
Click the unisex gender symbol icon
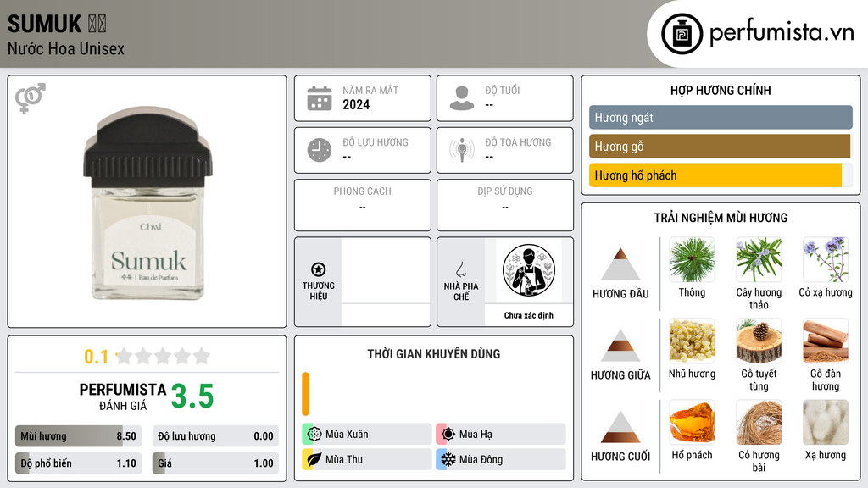[x=30, y=98]
